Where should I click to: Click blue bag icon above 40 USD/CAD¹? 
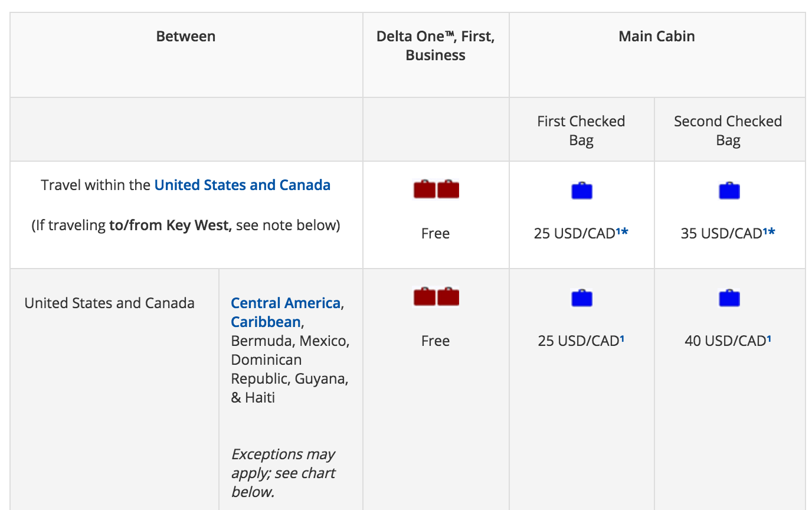pyautogui.click(x=729, y=298)
